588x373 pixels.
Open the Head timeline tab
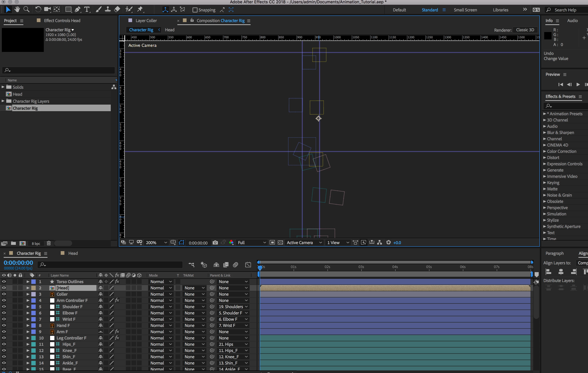[73, 253]
